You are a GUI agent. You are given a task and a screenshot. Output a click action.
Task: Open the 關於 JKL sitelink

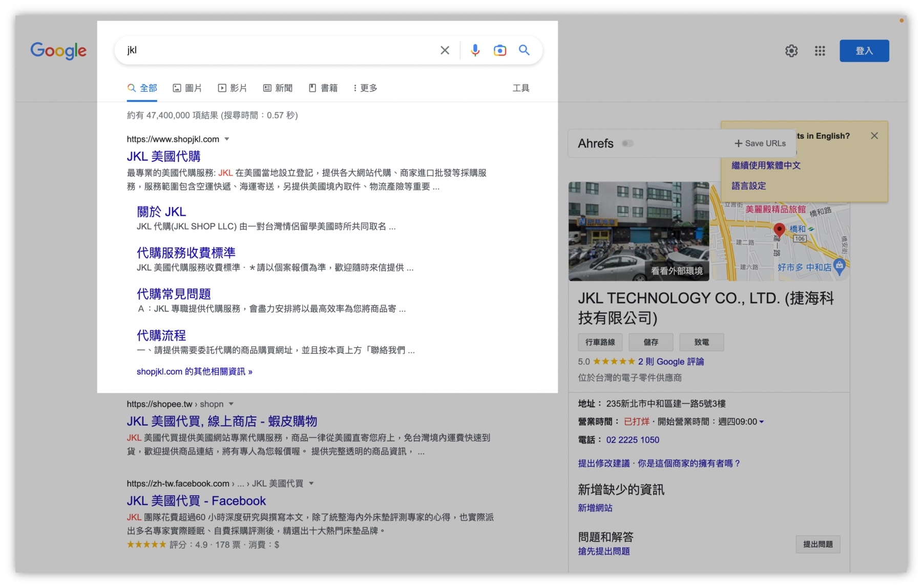click(x=161, y=211)
